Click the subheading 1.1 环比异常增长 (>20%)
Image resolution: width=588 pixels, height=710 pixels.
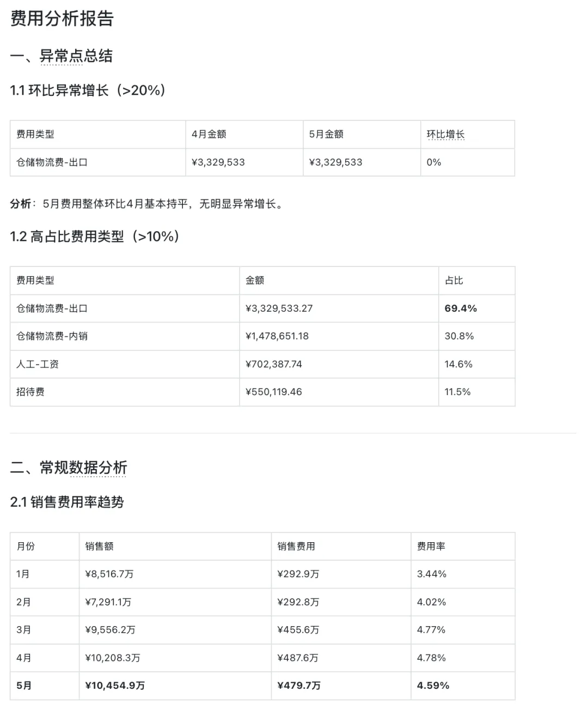(88, 90)
